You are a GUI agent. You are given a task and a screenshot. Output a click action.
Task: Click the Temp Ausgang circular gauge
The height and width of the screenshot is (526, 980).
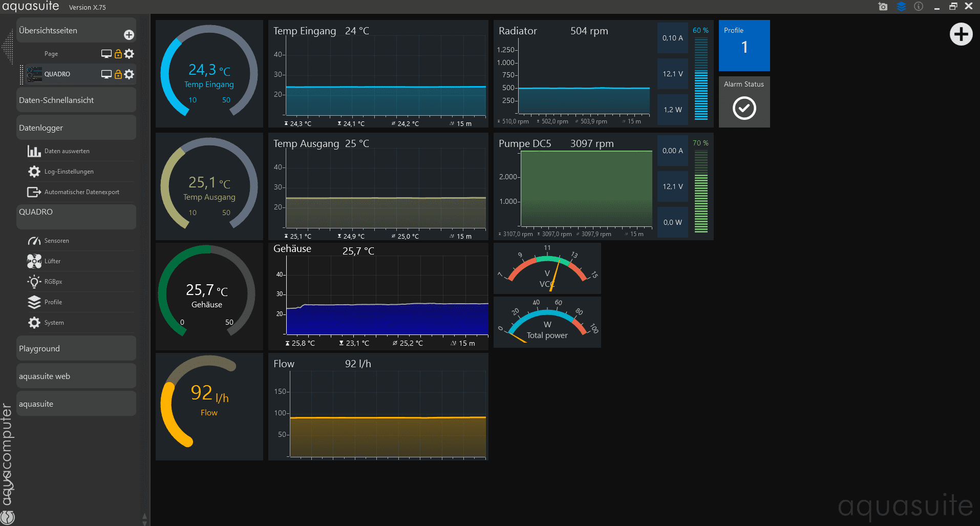(x=209, y=186)
